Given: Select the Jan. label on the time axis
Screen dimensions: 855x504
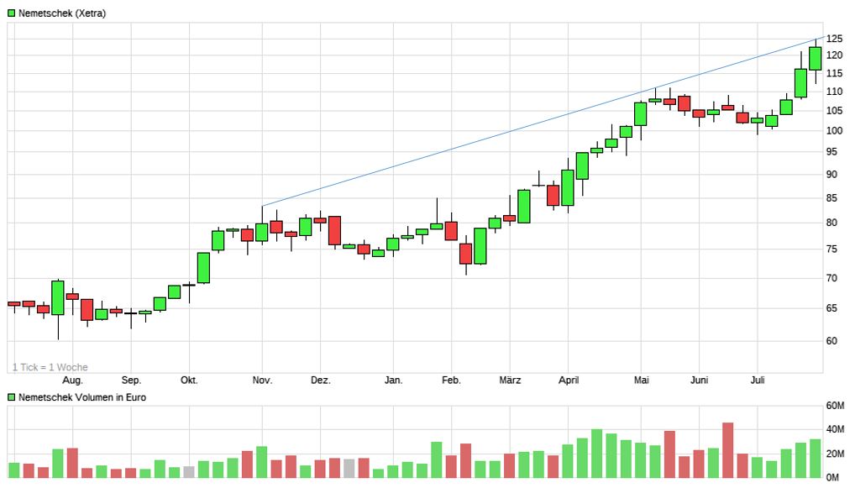Looking at the screenshot, I should click(393, 381).
